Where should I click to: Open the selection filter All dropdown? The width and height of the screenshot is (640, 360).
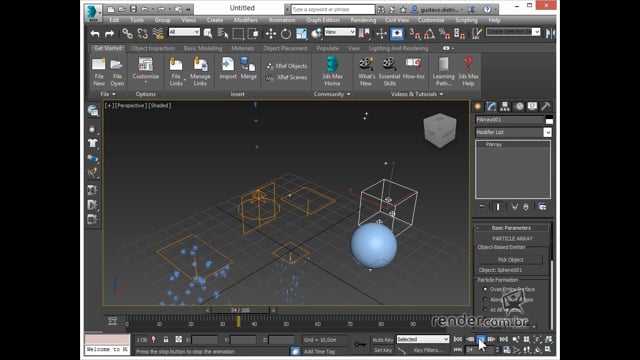click(184, 32)
